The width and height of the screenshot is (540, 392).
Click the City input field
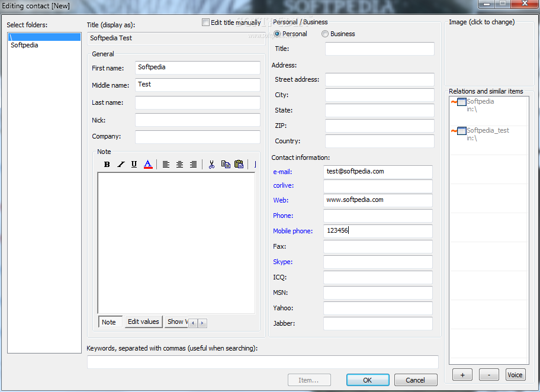click(380, 95)
